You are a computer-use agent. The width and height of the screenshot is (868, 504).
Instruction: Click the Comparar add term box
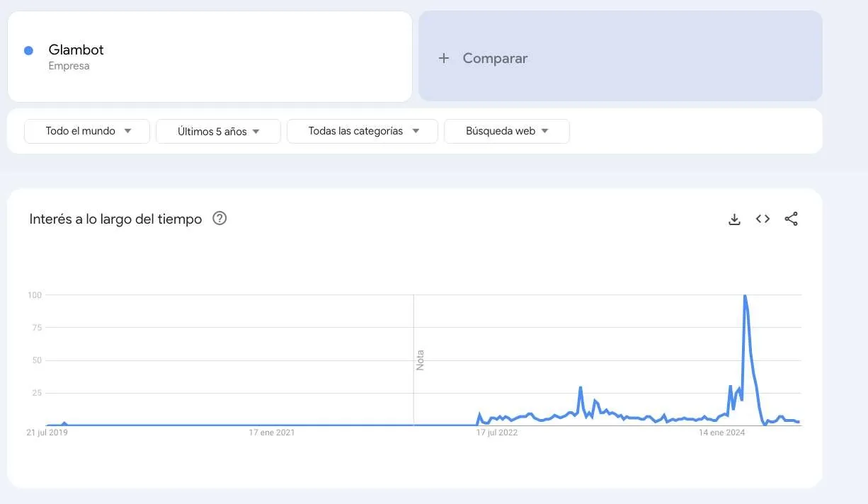tap(620, 56)
